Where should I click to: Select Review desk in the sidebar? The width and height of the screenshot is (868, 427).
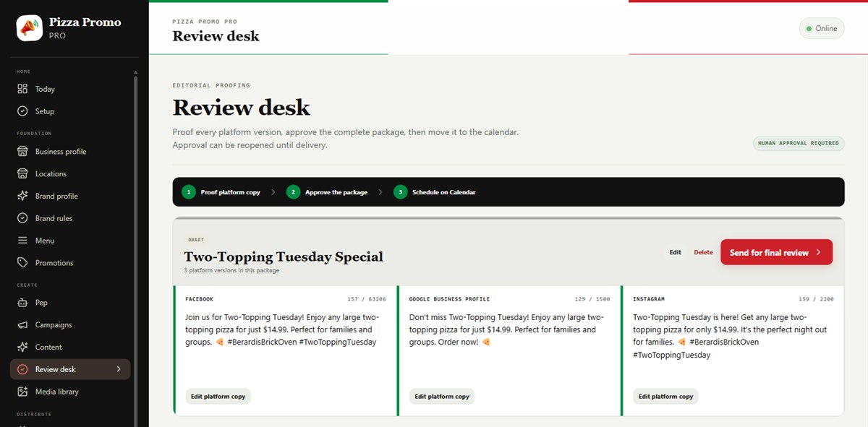[x=70, y=369]
